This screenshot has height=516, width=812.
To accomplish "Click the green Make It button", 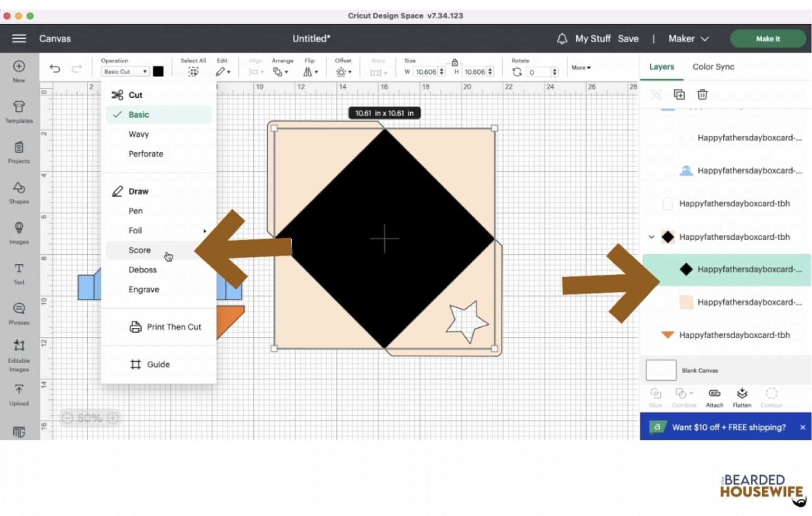I will pyautogui.click(x=768, y=39).
